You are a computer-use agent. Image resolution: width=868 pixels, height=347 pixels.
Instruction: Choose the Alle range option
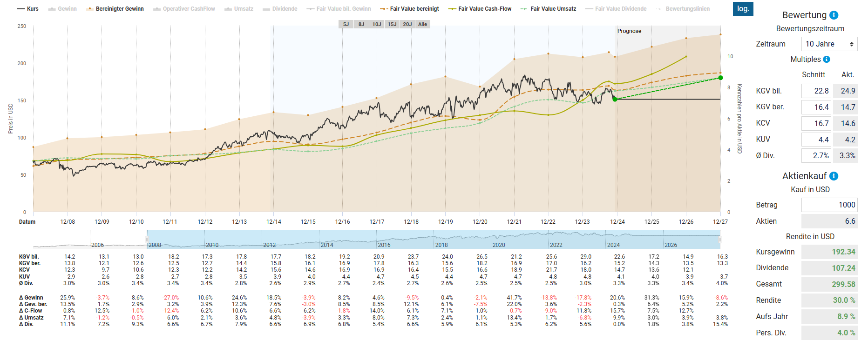422,24
